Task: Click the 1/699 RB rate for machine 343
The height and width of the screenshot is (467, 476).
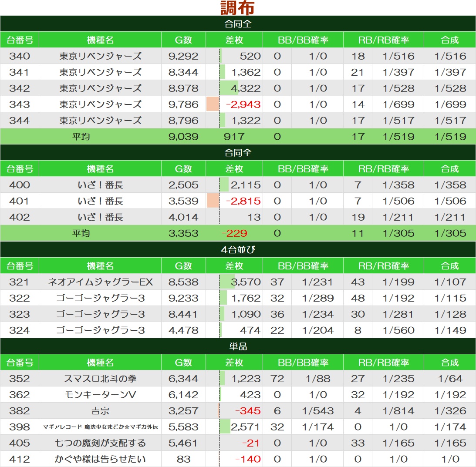Action: point(398,104)
